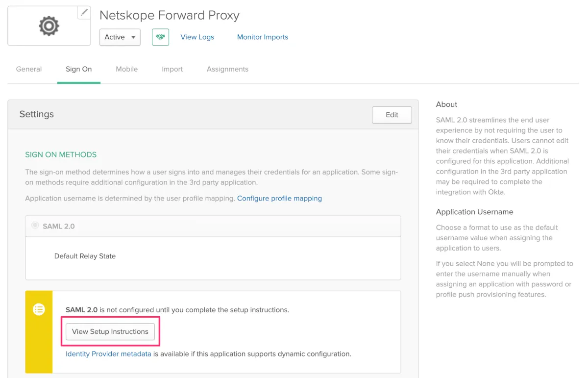588x378 pixels.
Task: Click the Settings panel heading
Action: coord(37,114)
